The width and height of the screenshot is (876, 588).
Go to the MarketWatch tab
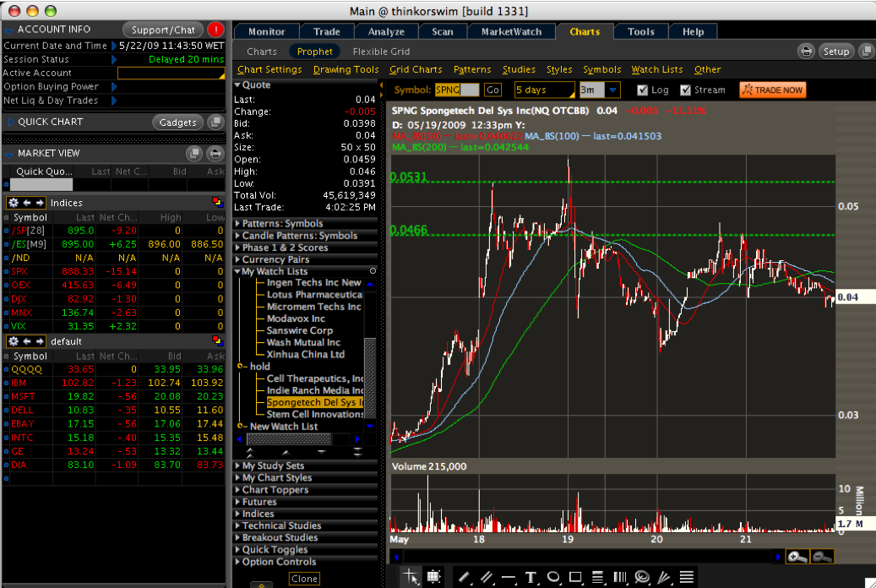tap(511, 32)
